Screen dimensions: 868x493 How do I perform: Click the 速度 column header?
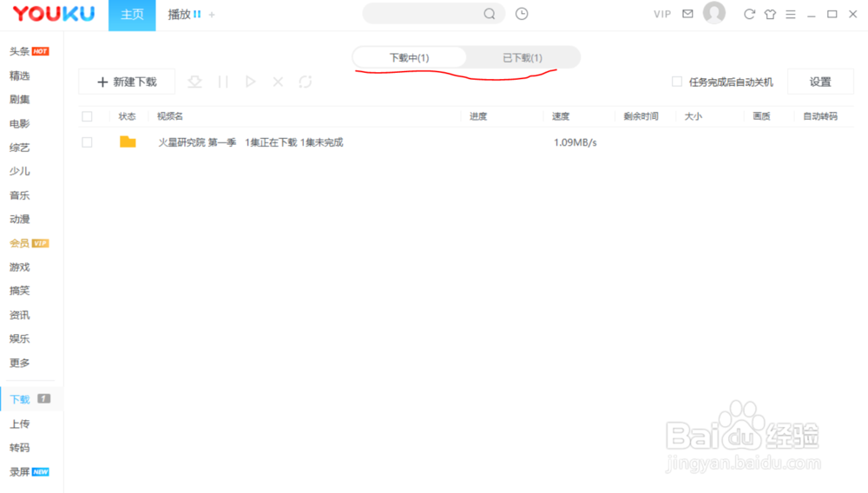[560, 116]
